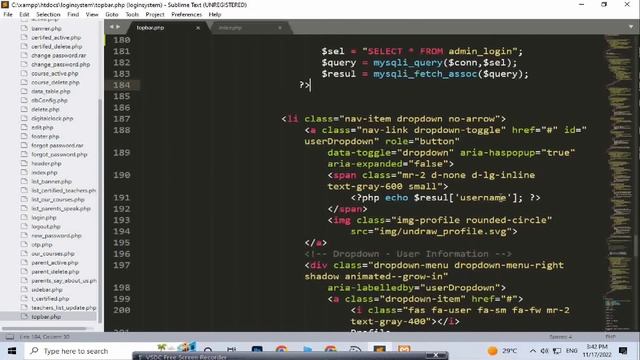Select topbar.php in the sidebar
Viewport: 640px width, 360px height.
[46, 316]
